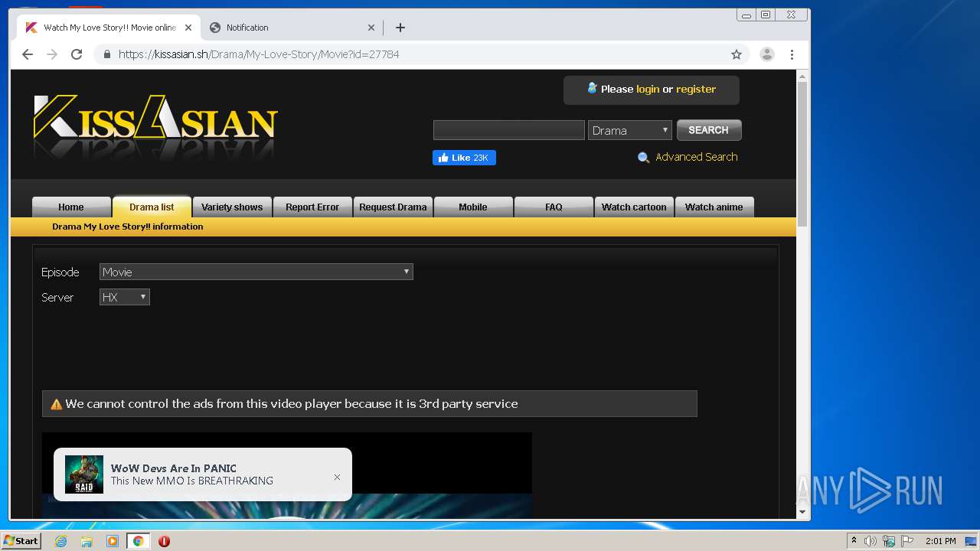Click the Drama My Love Story!! information link
The image size is (980, 551).
[x=128, y=227]
